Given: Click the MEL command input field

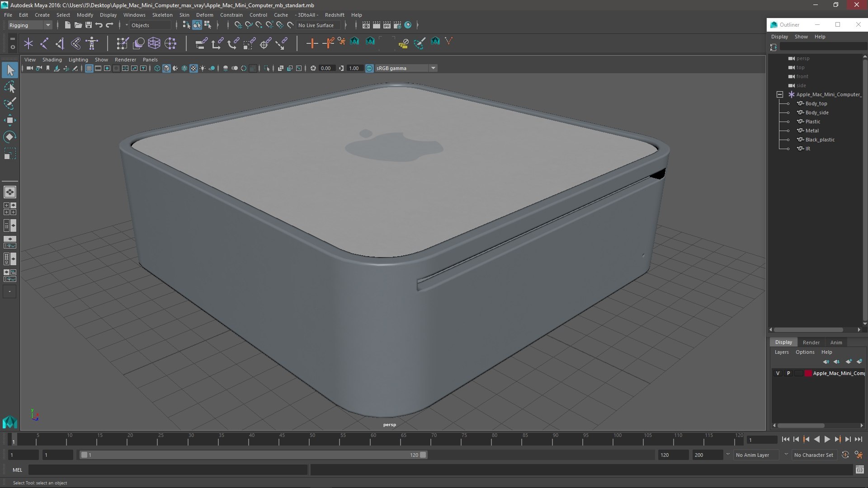Looking at the screenshot, I should (x=168, y=470).
